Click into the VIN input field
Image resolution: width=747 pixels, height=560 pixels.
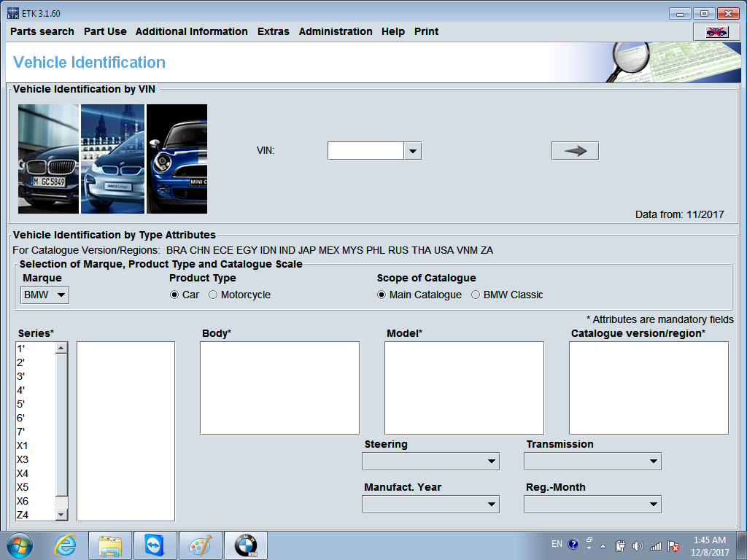point(366,151)
